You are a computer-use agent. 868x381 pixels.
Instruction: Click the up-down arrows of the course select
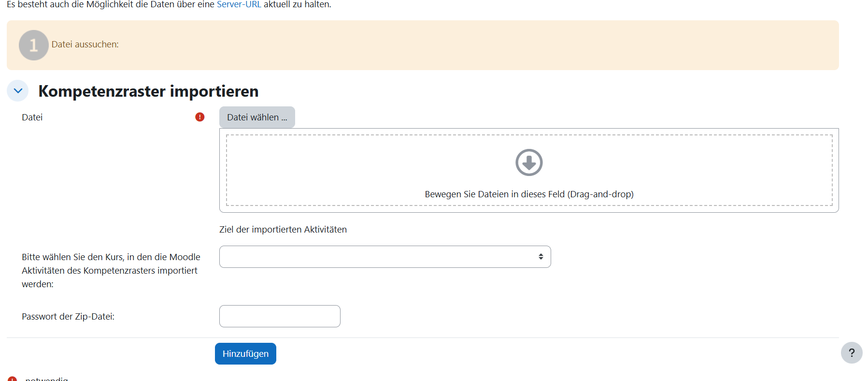(541, 257)
